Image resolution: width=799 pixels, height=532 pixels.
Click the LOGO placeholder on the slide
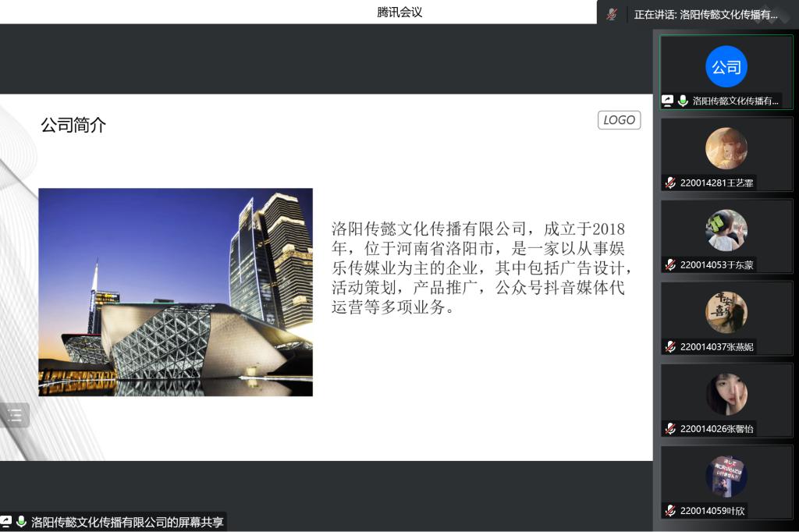pos(620,120)
